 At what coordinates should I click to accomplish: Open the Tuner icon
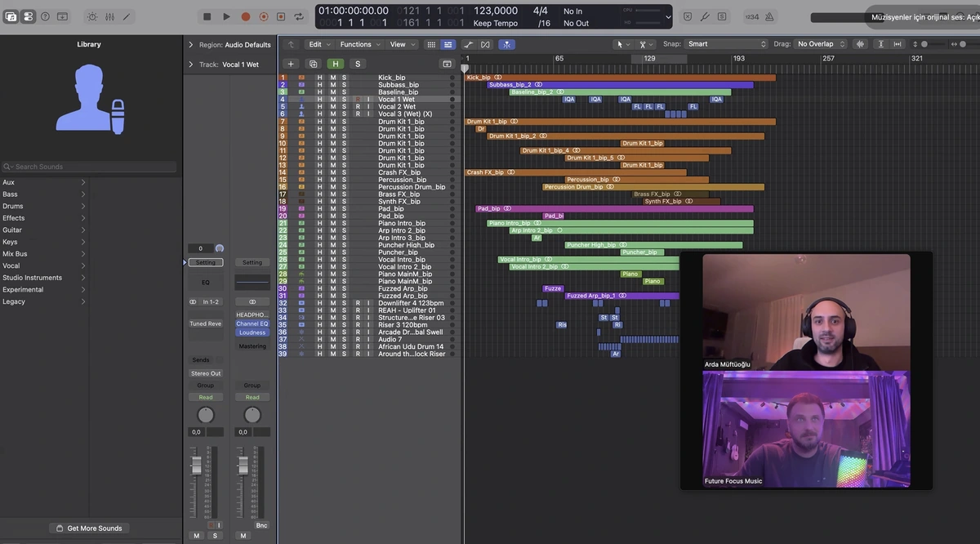[705, 16]
